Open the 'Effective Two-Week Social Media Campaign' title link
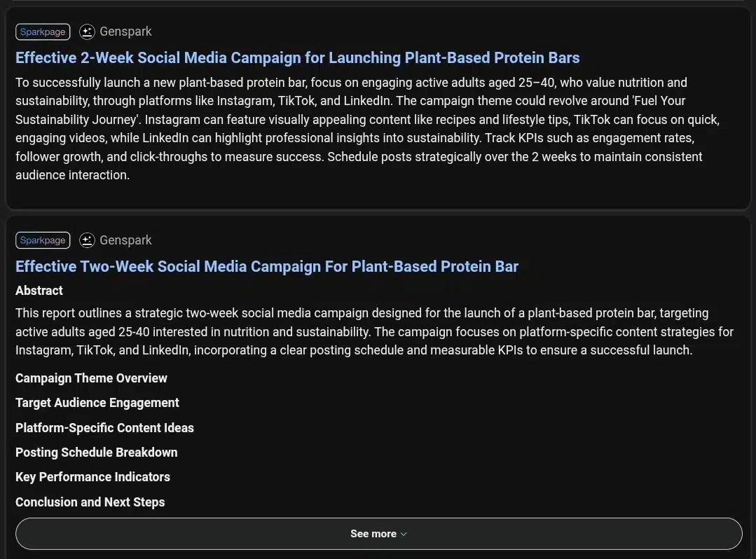Image resolution: width=756 pixels, height=559 pixels. coord(266,266)
